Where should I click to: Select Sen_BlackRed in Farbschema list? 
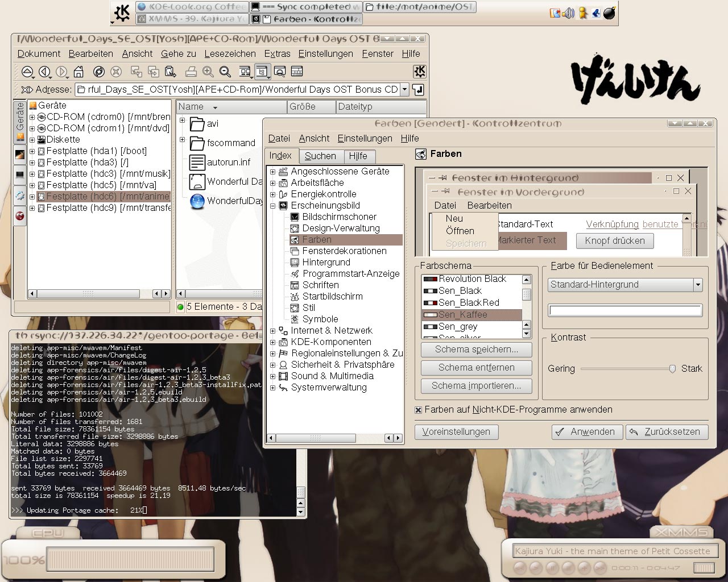(471, 303)
